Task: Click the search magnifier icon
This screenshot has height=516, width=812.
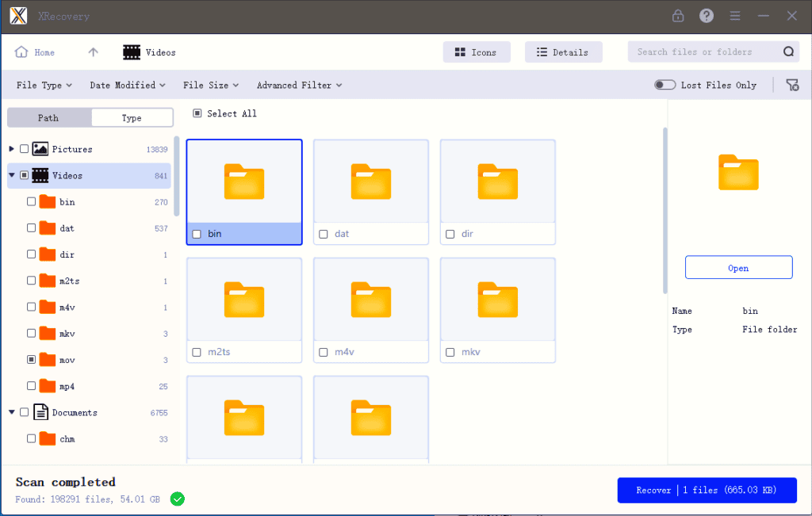Action: [x=788, y=52]
